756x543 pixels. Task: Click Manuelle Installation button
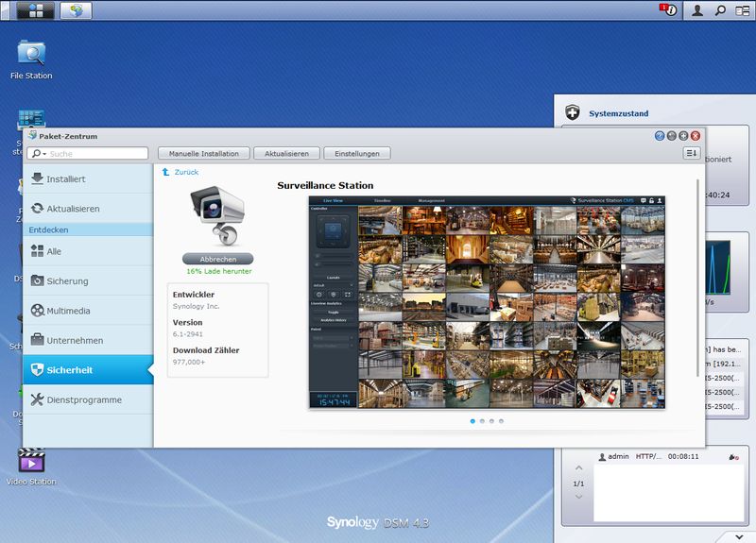(203, 153)
